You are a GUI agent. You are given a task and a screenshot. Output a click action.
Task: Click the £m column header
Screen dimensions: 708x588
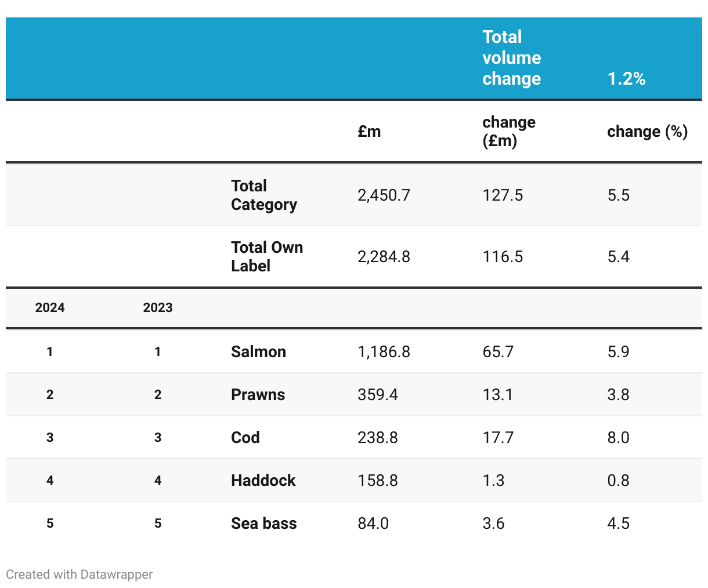tap(369, 132)
